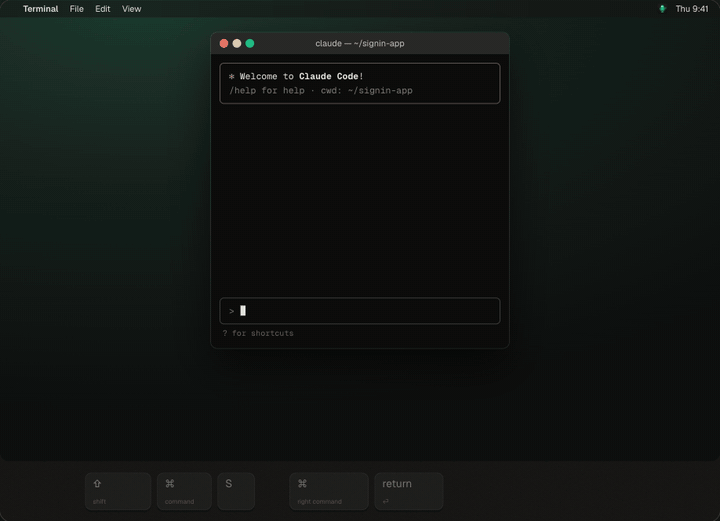Click the asterisk icon before Welcome
The image size is (720, 521).
231,76
